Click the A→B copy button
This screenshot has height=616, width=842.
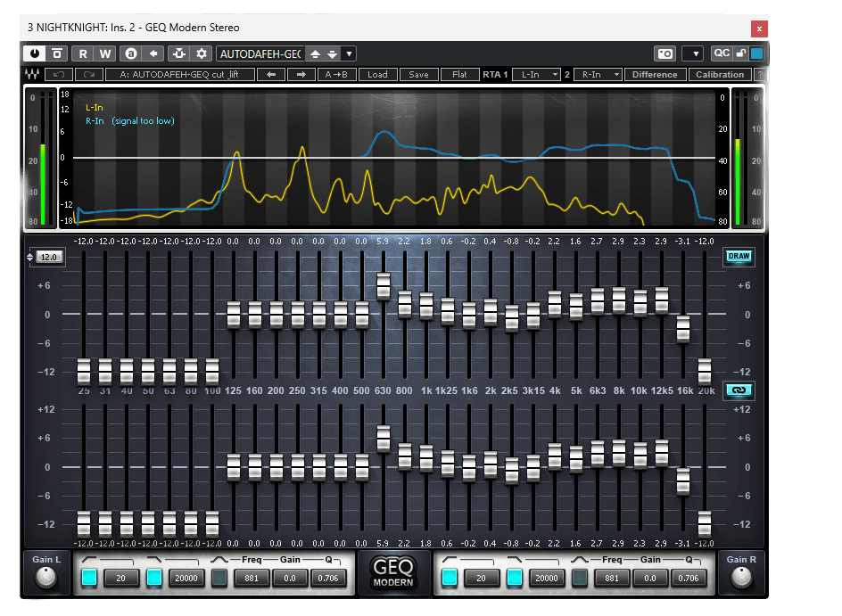pyautogui.click(x=336, y=75)
